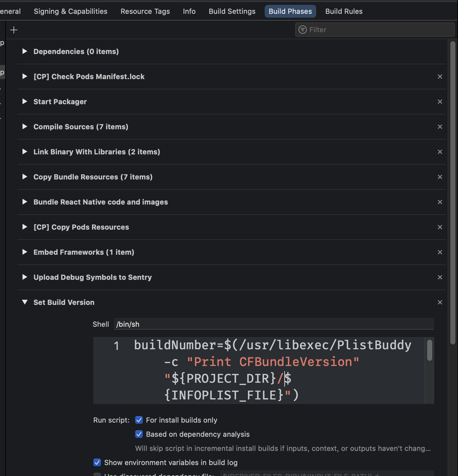Screen dimensions: 458x476
Task: Click the filter icon in the search field
Action: click(303, 30)
